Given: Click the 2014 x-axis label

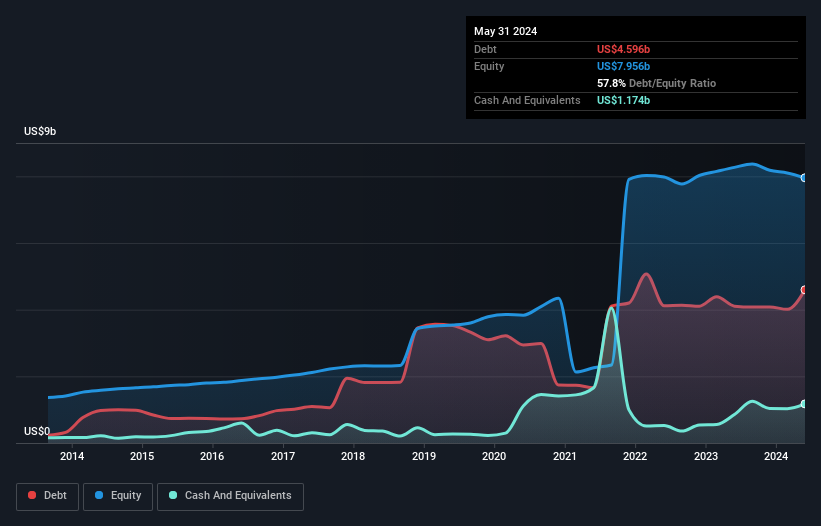Looking at the screenshot, I should 72,456.
